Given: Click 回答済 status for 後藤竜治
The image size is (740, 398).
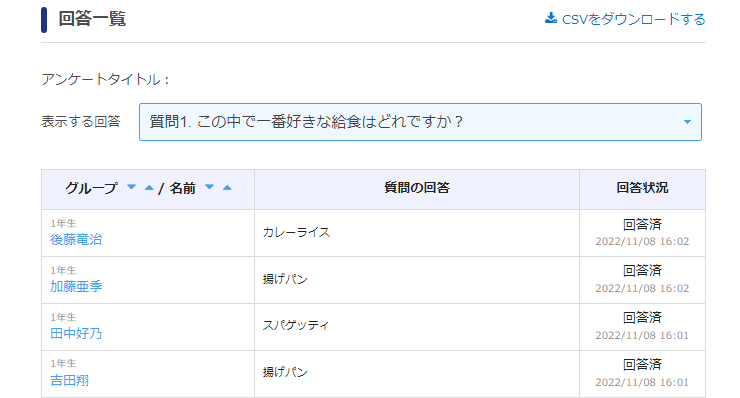Looking at the screenshot, I should 642,224.
